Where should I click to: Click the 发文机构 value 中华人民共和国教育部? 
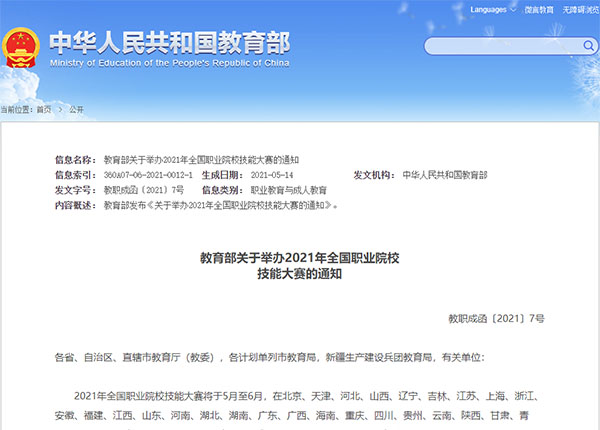click(445, 175)
